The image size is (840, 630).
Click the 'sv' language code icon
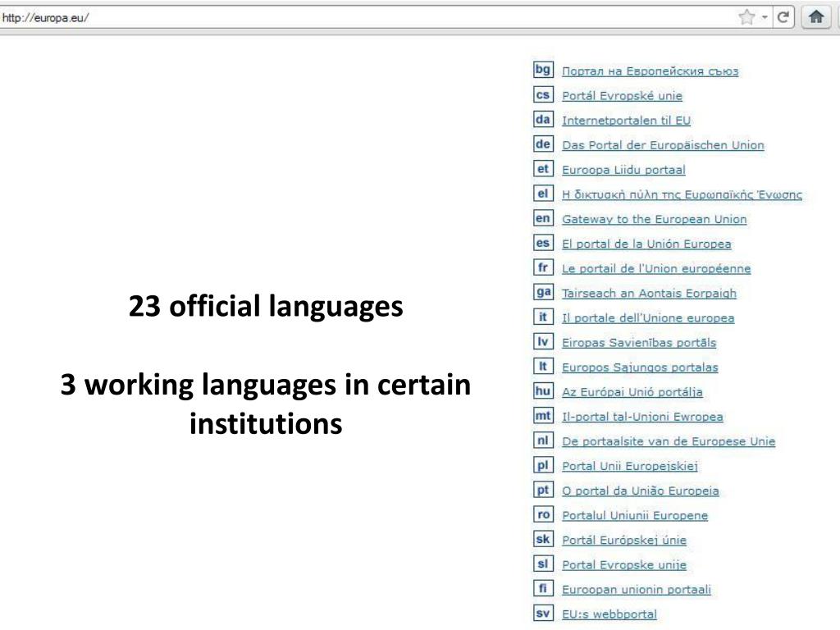tap(543, 612)
